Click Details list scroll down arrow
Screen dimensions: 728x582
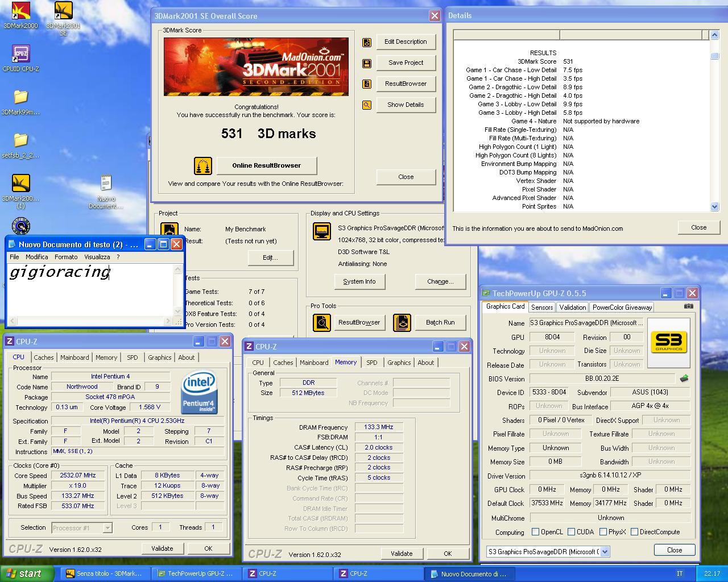(715, 207)
